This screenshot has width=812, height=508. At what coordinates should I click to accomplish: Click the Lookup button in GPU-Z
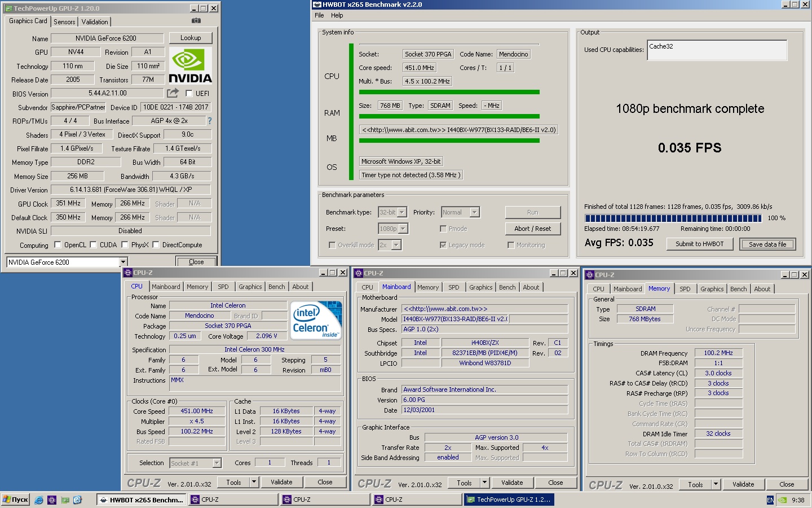pyautogui.click(x=191, y=38)
